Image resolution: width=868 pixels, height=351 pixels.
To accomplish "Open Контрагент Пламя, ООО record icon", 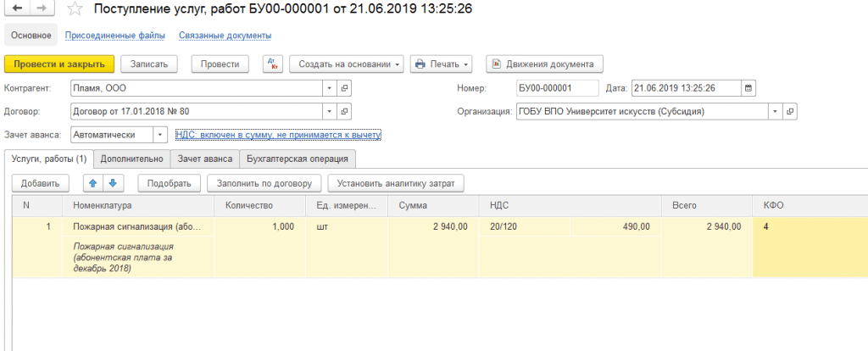I will click(344, 88).
